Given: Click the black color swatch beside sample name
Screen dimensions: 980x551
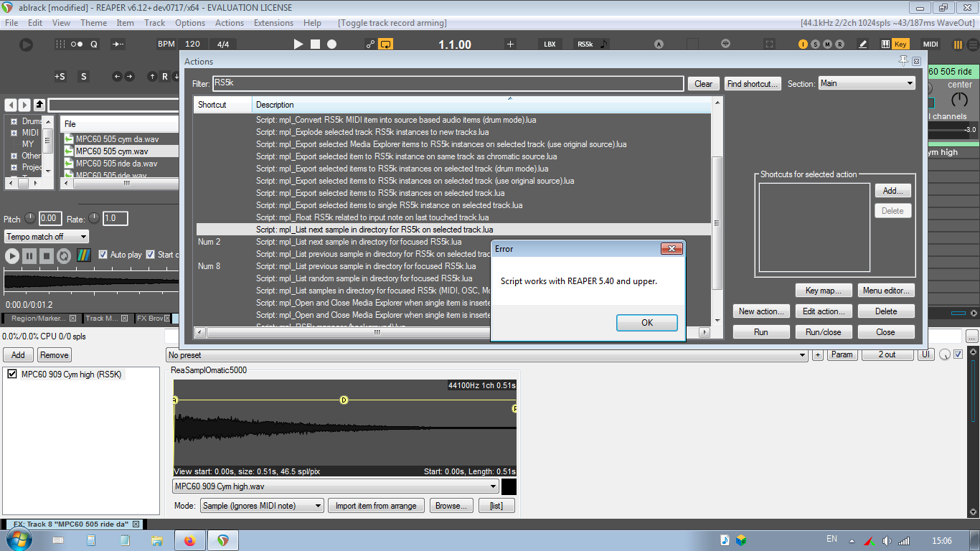Looking at the screenshot, I should click(x=509, y=486).
